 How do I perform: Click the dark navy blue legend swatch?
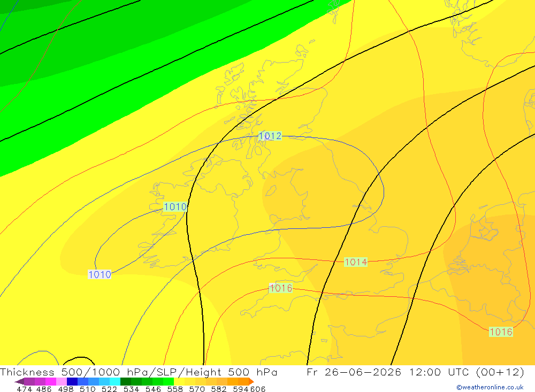click(x=72, y=381)
